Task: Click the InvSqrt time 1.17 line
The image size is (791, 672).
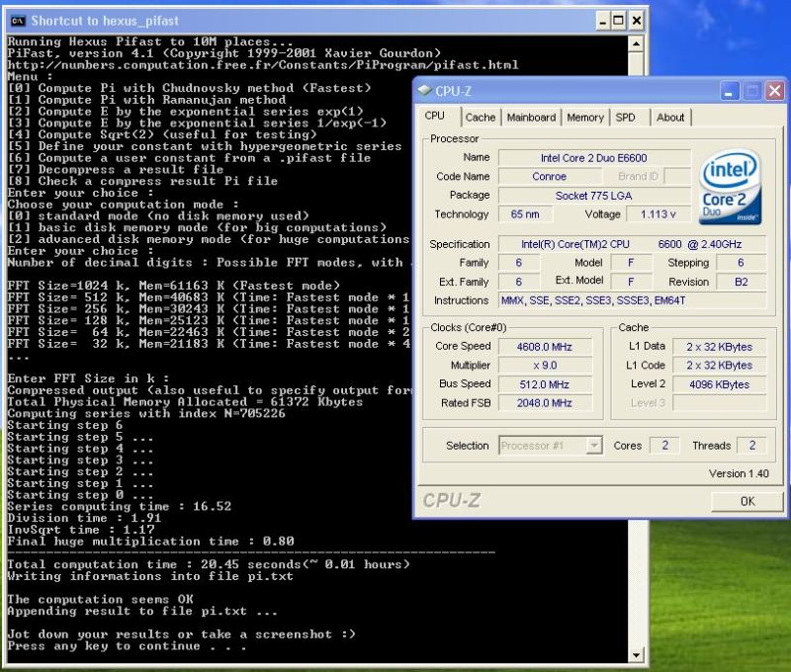Action: pos(81,530)
